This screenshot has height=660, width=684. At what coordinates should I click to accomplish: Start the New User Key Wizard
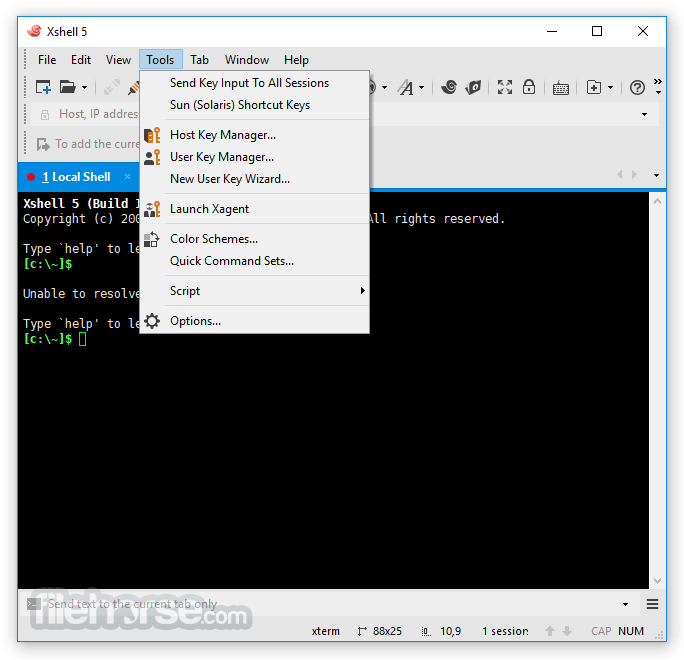(255, 179)
